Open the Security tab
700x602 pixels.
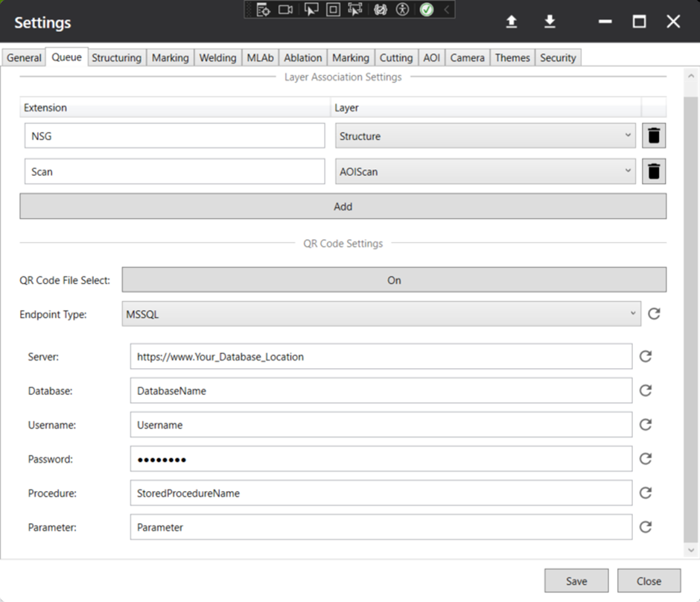point(558,57)
